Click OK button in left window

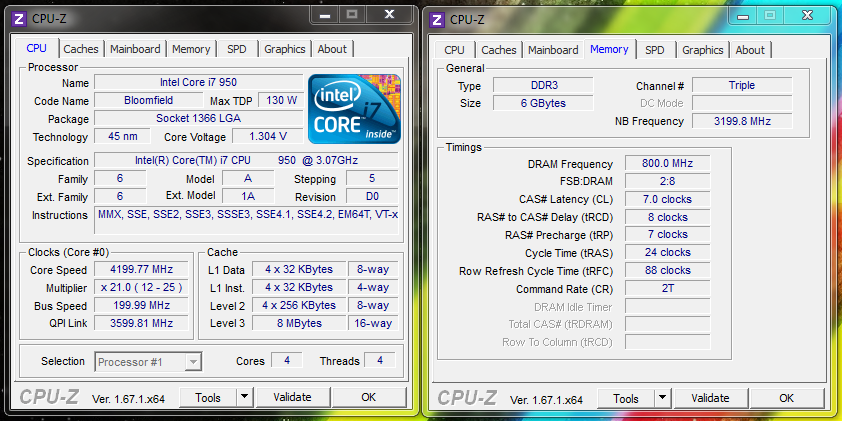point(368,397)
